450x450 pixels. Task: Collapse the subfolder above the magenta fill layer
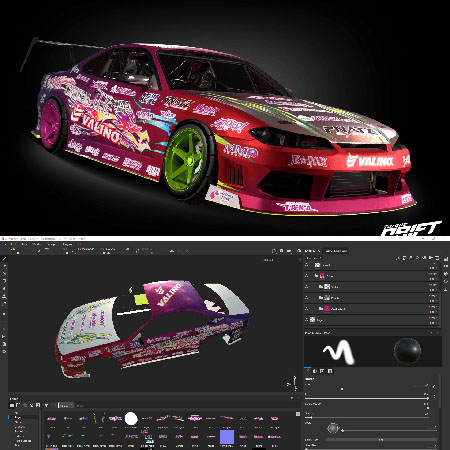pos(321,298)
